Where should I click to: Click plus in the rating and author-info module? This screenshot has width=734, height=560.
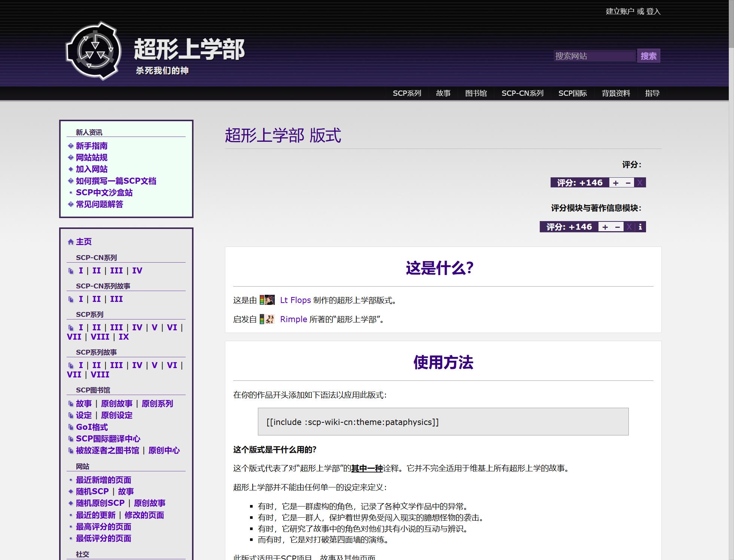click(605, 227)
